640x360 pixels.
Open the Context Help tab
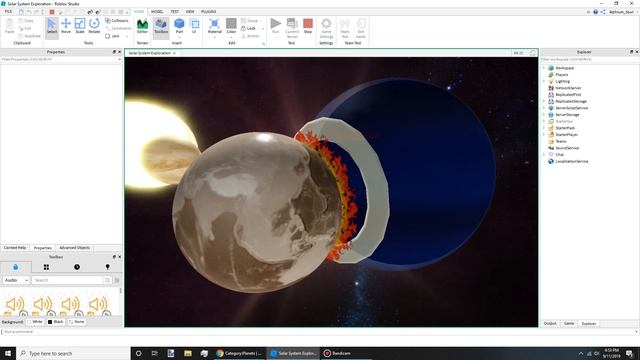tap(15, 248)
